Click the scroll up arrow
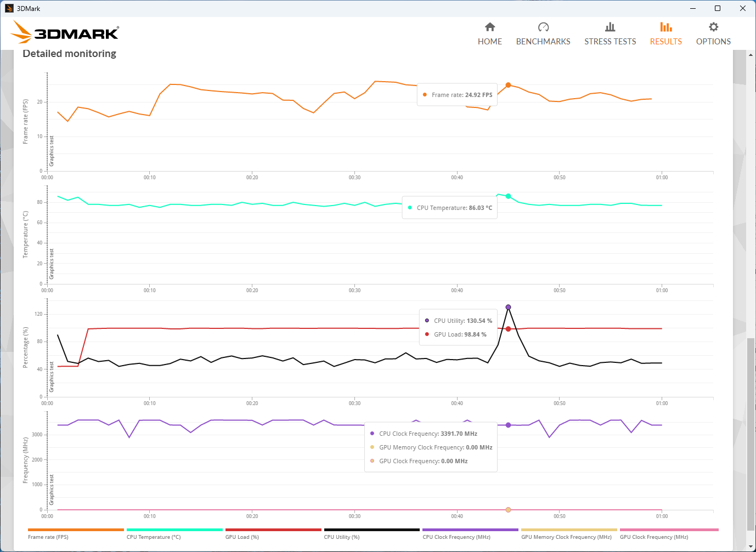Screen dimensions: 756x552 751,55
